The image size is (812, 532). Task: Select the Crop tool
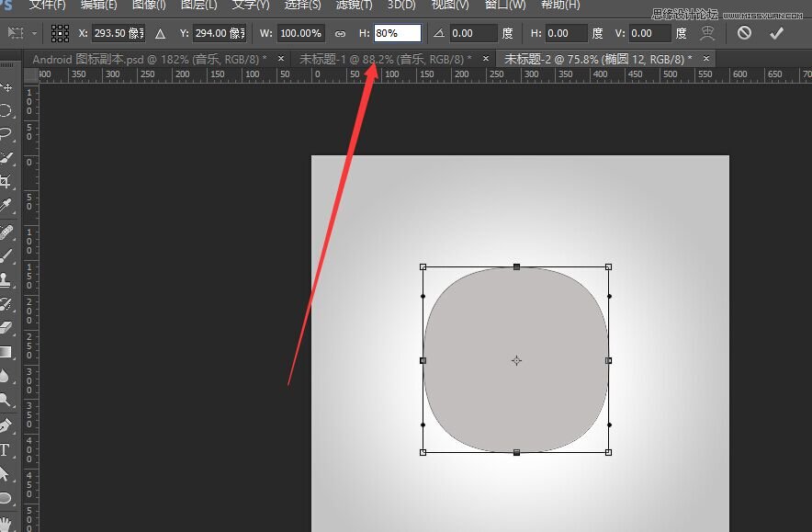6,182
